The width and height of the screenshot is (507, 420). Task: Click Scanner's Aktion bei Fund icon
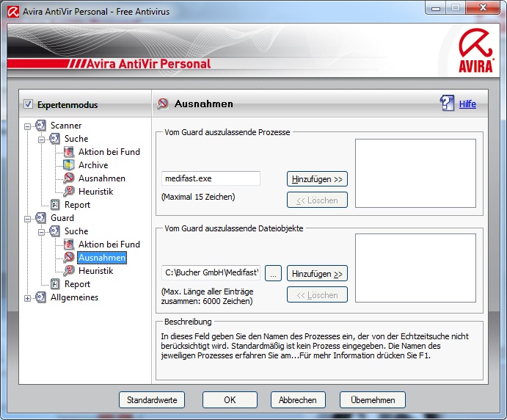[x=68, y=152]
